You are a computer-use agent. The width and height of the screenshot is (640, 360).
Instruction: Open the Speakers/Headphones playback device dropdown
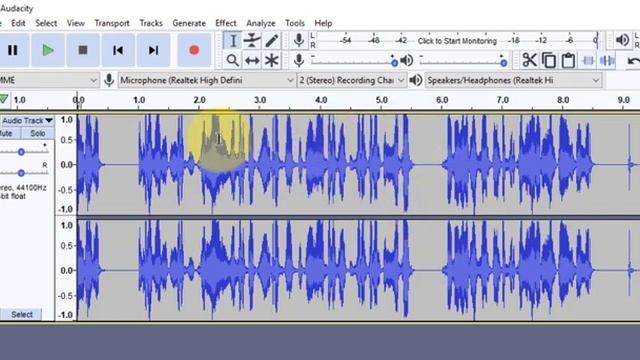point(513,80)
